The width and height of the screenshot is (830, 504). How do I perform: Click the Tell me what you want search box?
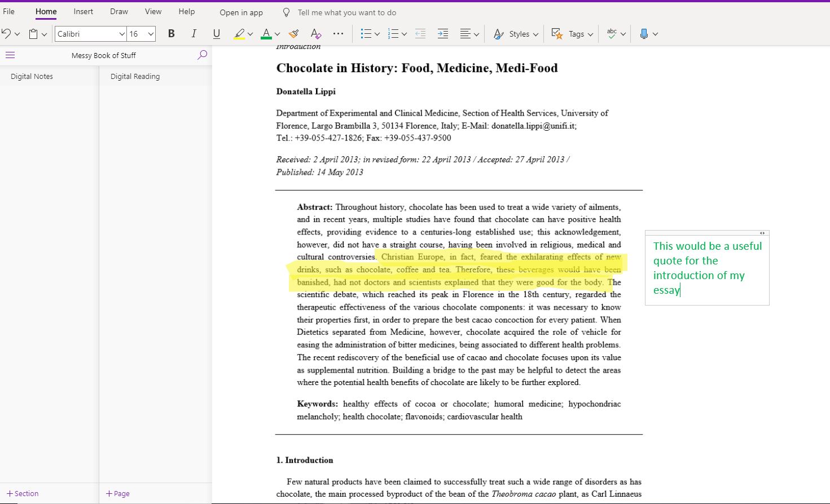pyautogui.click(x=346, y=12)
